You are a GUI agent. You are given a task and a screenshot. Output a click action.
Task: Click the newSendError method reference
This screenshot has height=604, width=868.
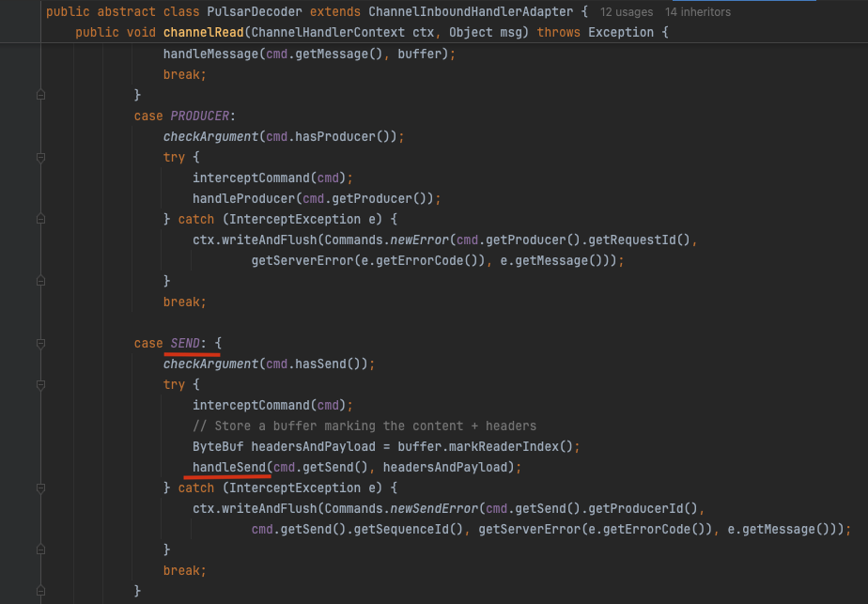pyautogui.click(x=434, y=509)
